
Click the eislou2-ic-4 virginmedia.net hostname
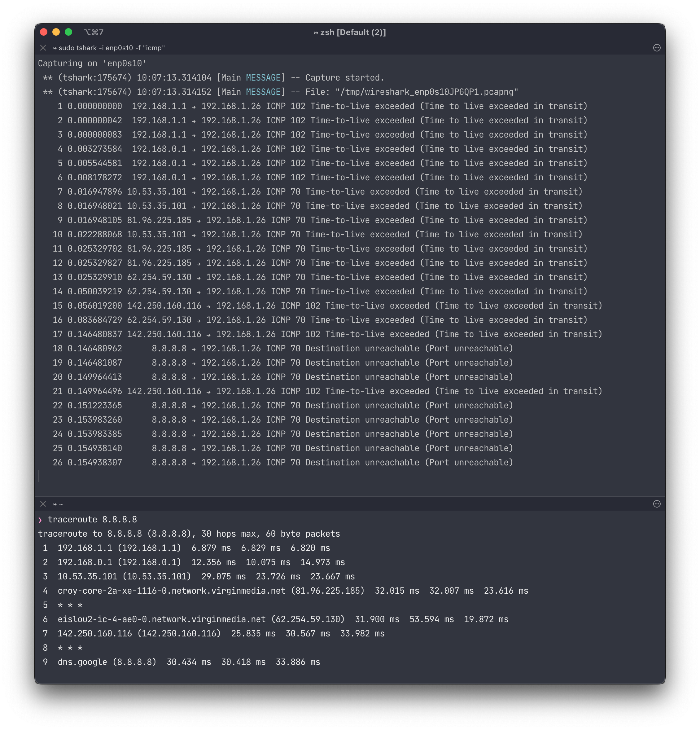pos(162,619)
